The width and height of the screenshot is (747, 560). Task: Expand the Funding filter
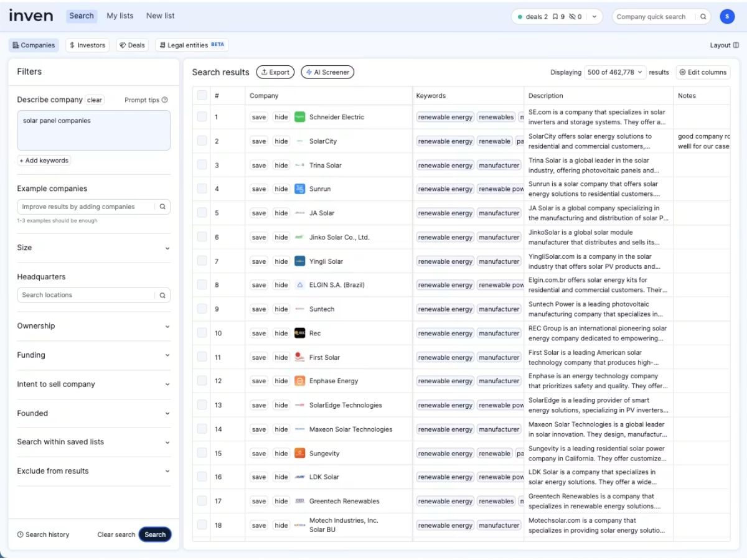pyautogui.click(x=93, y=355)
